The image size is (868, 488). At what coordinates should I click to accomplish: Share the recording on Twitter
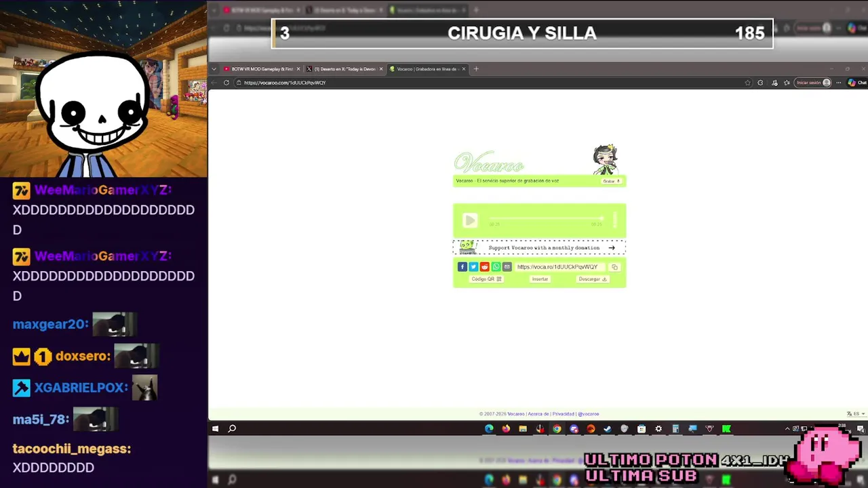click(x=473, y=267)
